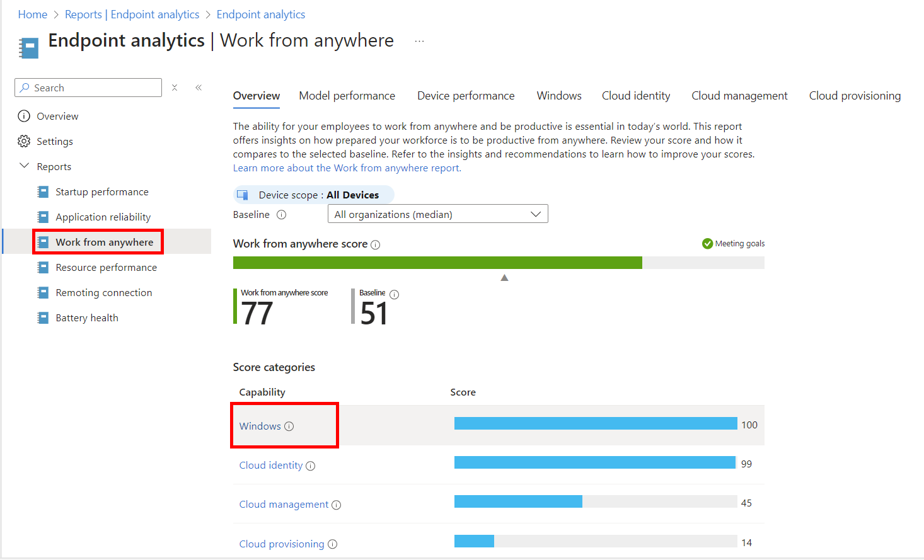Switch to the Cloud provisioning tab

tap(855, 96)
